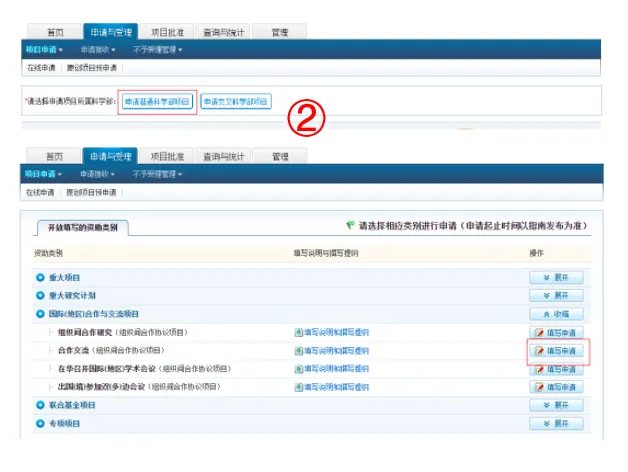Switch to 项目批准 tab in upper page
628x472 pixels.
pos(167,32)
